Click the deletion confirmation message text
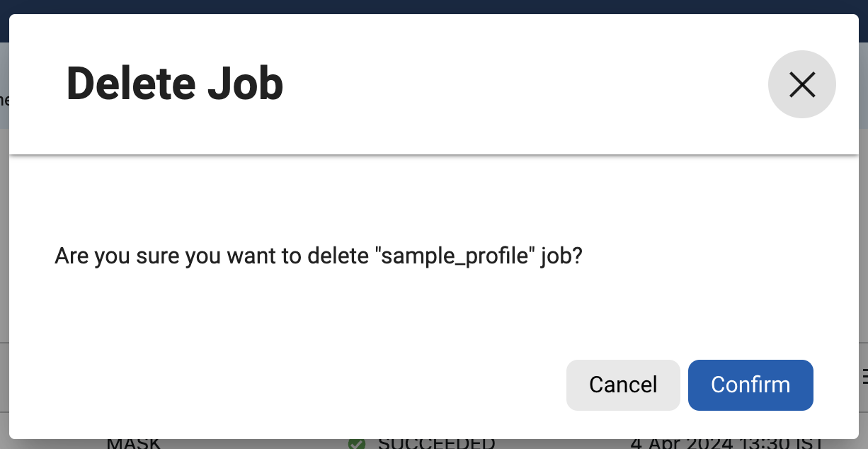This screenshot has width=868, height=449. [318, 256]
